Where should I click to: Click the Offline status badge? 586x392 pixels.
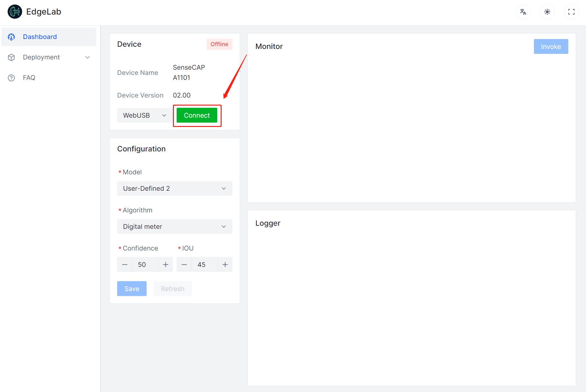click(x=219, y=44)
